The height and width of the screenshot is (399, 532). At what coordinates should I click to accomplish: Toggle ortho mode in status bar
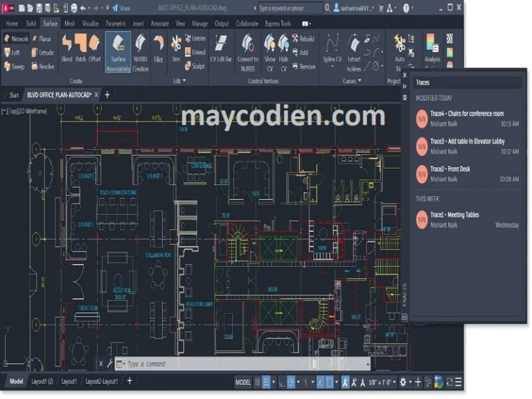point(282,382)
